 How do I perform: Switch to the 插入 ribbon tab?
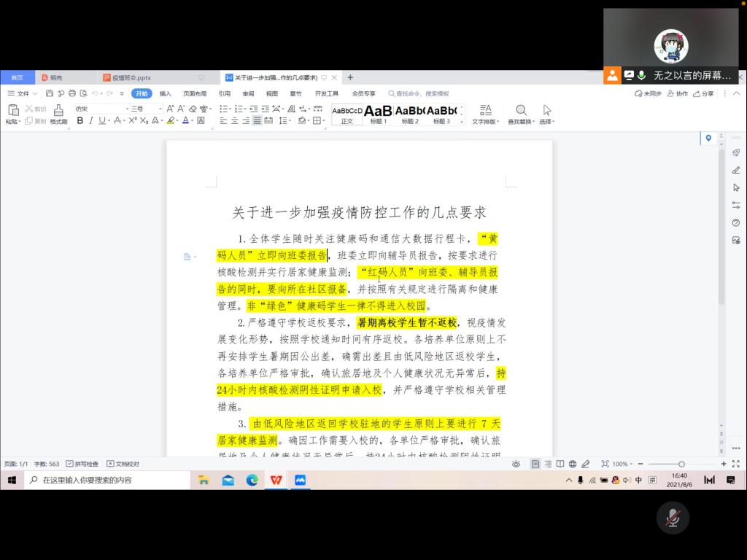tap(166, 93)
